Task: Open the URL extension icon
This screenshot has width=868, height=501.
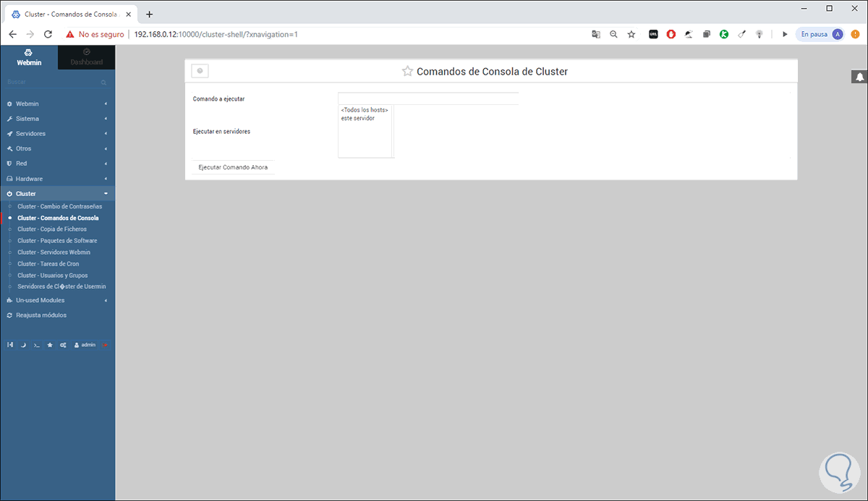Action: [x=653, y=34]
